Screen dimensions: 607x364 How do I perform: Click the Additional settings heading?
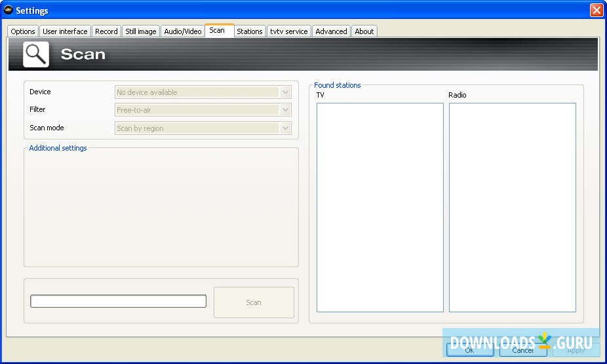coord(58,148)
